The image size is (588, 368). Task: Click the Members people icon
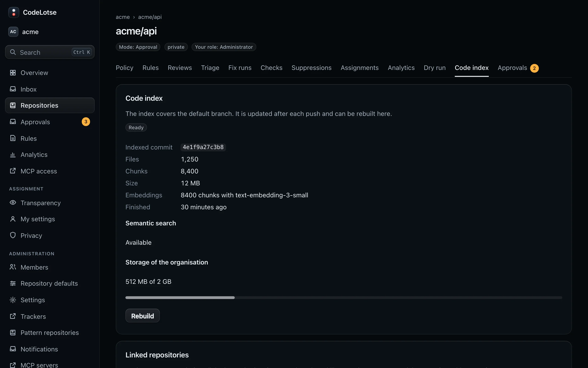(13, 267)
